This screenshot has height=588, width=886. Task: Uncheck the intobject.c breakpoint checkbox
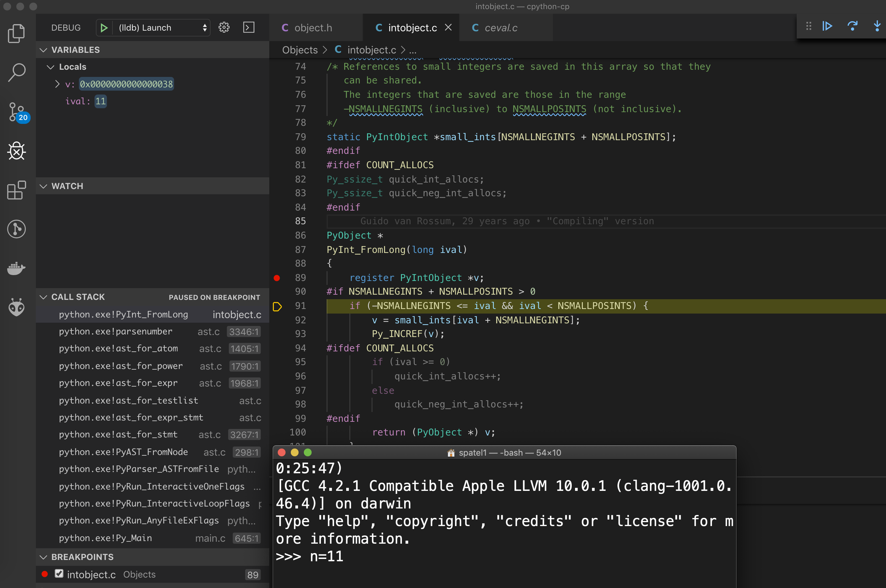coord(59,574)
